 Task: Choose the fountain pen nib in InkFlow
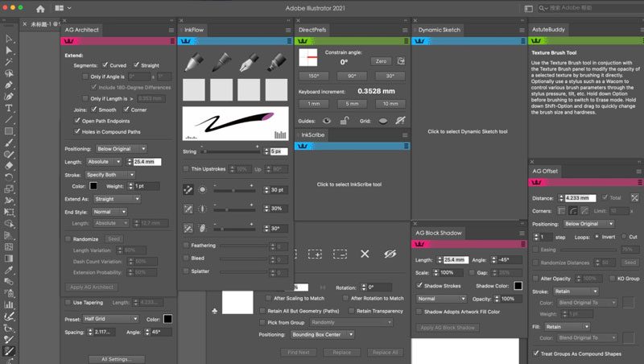249,63
